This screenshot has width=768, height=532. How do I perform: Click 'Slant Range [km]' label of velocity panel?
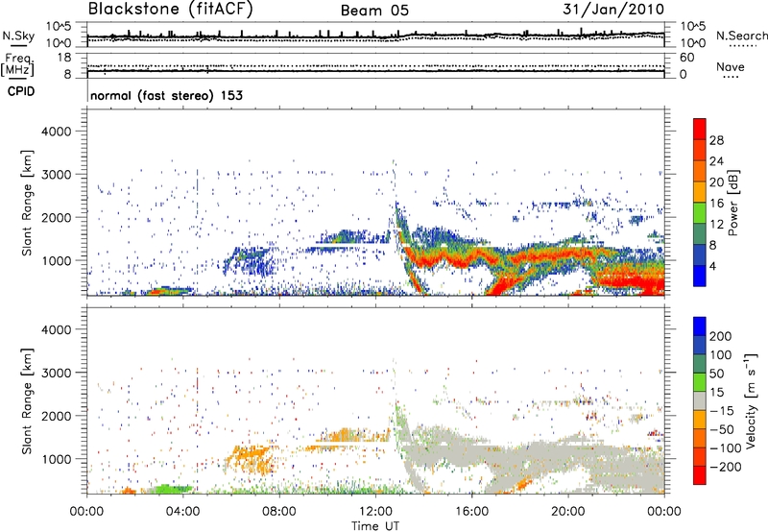click(x=27, y=400)
